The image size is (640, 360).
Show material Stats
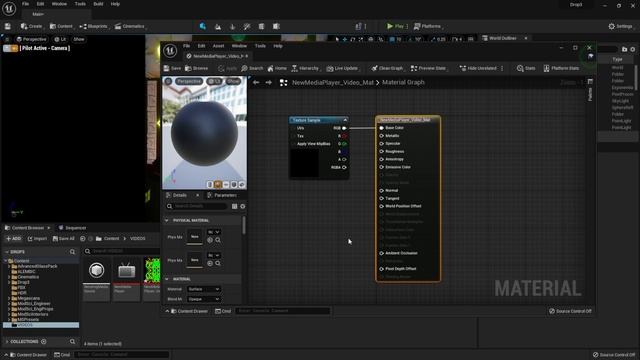526,68
